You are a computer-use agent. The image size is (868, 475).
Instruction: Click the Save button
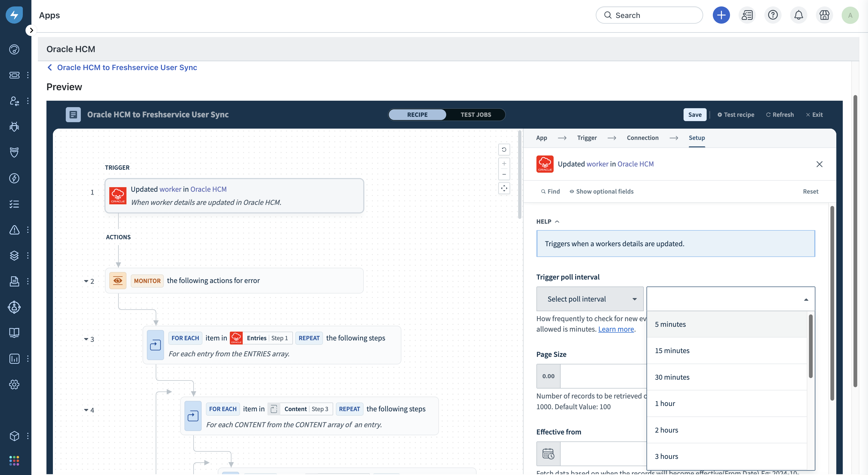(x=695, y=115)
